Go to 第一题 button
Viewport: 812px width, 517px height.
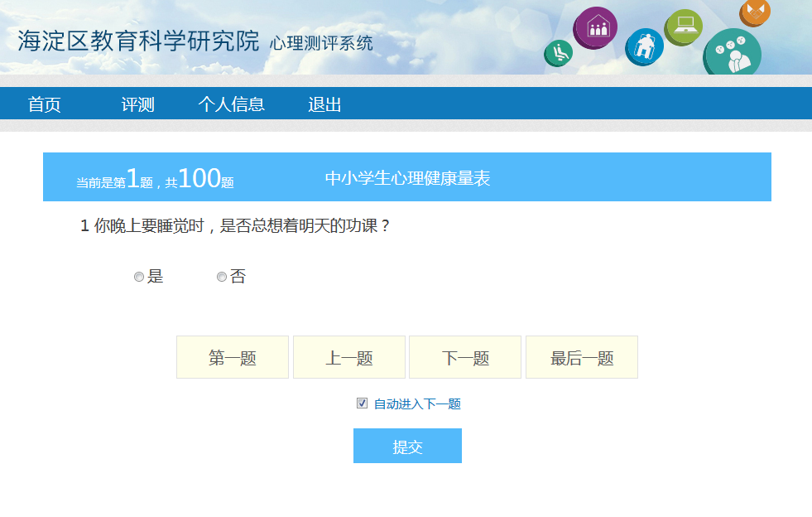(233, 357)
